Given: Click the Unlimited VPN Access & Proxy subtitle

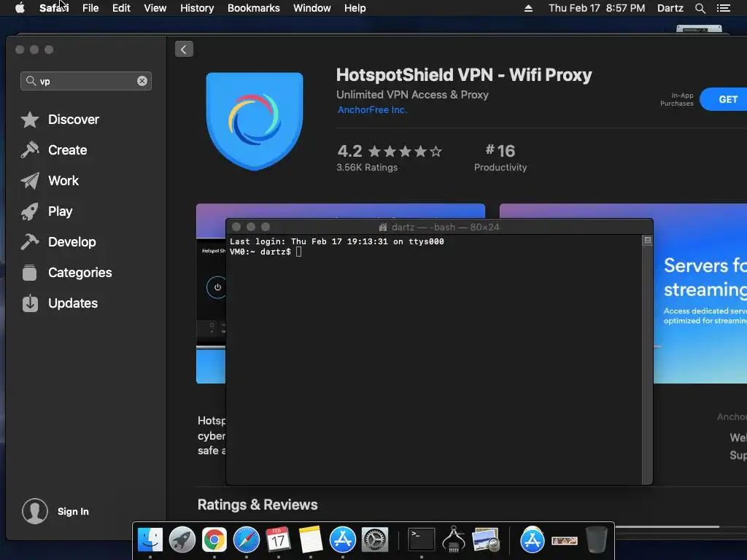Looking at the screenshot, I should 413,95.
